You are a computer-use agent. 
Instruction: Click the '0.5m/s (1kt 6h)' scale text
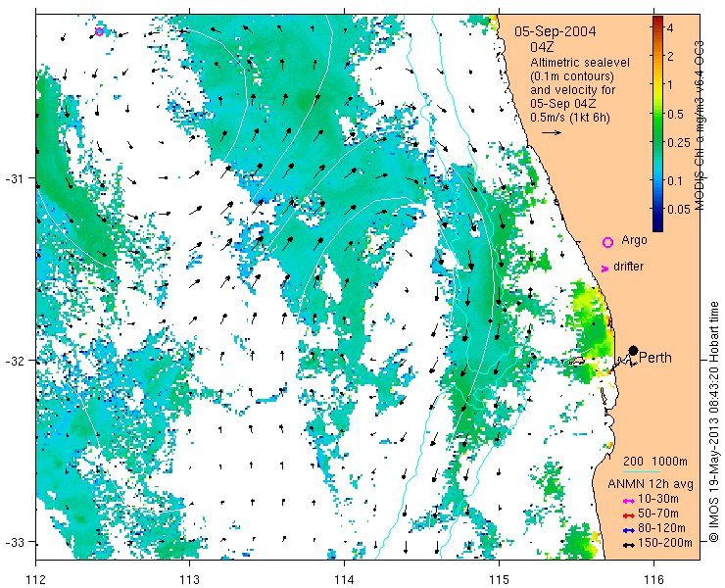point(570,118)
